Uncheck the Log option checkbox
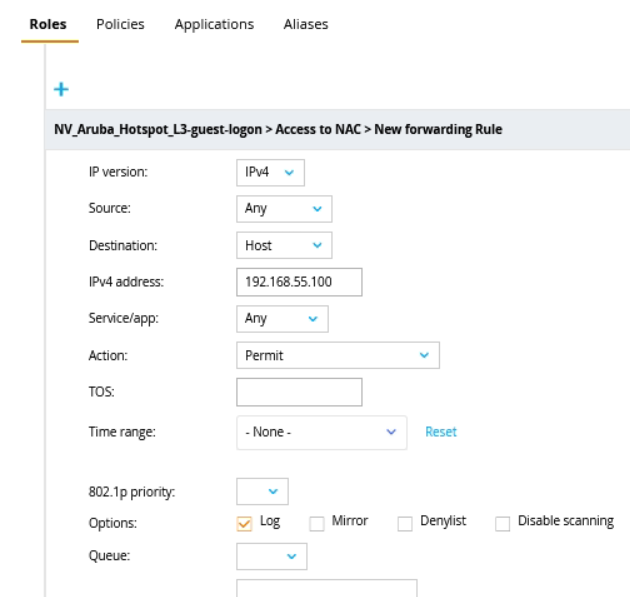Screen dimensions: 630x597 (x=244, y=523)
